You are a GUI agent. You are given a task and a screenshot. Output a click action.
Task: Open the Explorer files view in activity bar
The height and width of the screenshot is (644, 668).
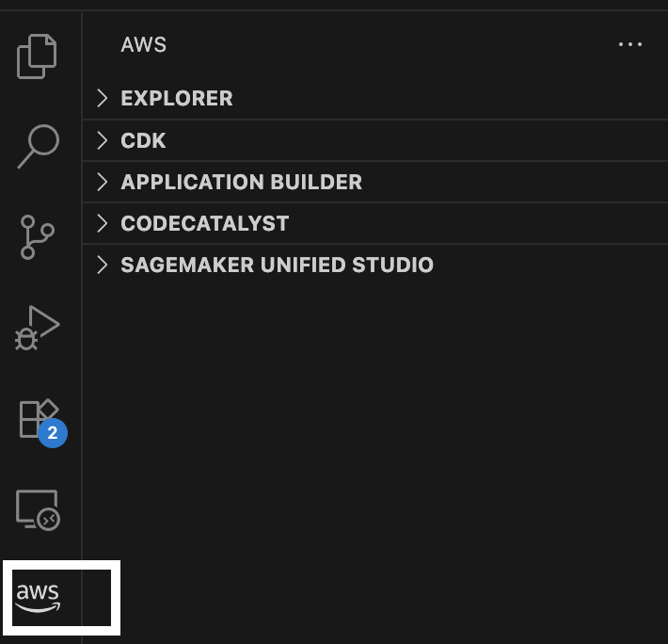click(38, 56)
